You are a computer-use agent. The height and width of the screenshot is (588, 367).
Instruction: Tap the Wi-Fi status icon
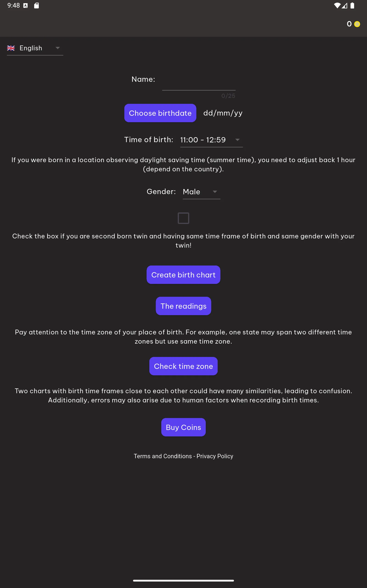(337, 5)
